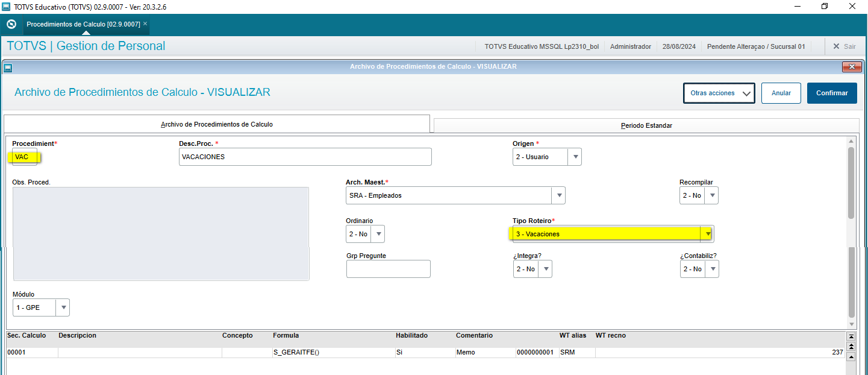Click the TOTVS window app icon
The image size is (868, 375).
pos(6,6)
